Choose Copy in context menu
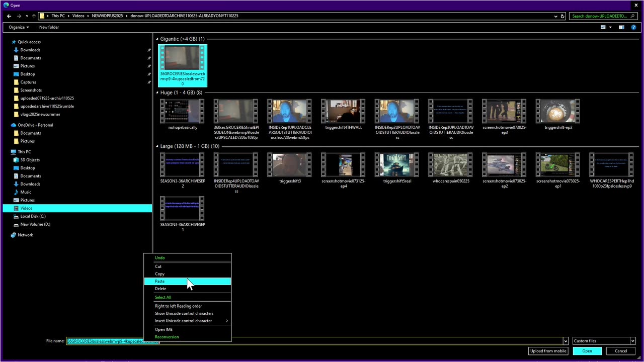 [187, 274]
